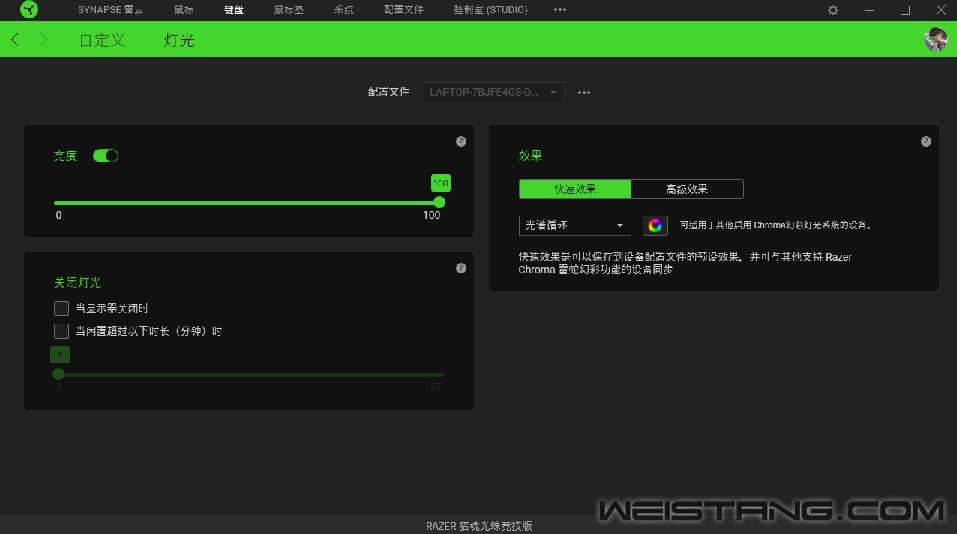Click the brightness slider handle at 100

click(x=439, y=202)
